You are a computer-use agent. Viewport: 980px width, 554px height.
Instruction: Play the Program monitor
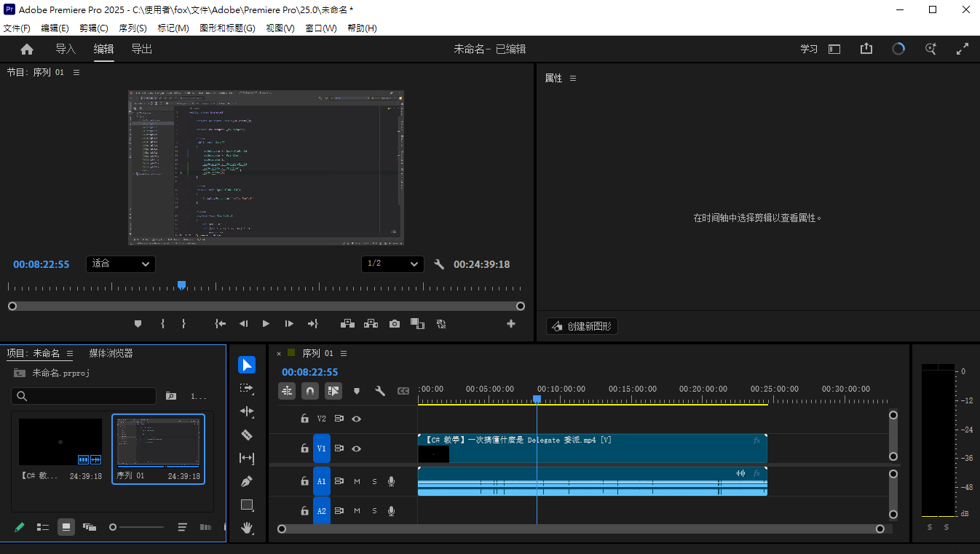click(266, 324)
